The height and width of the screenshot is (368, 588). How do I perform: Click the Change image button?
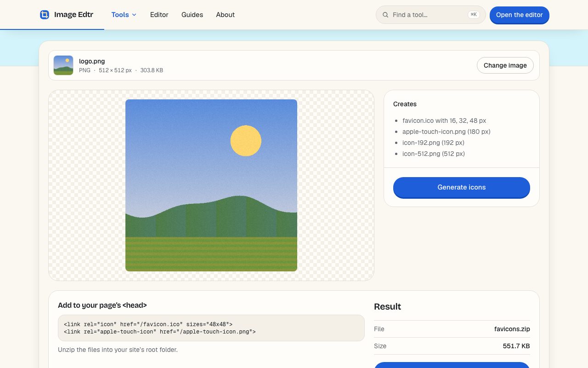coord(505,65)
